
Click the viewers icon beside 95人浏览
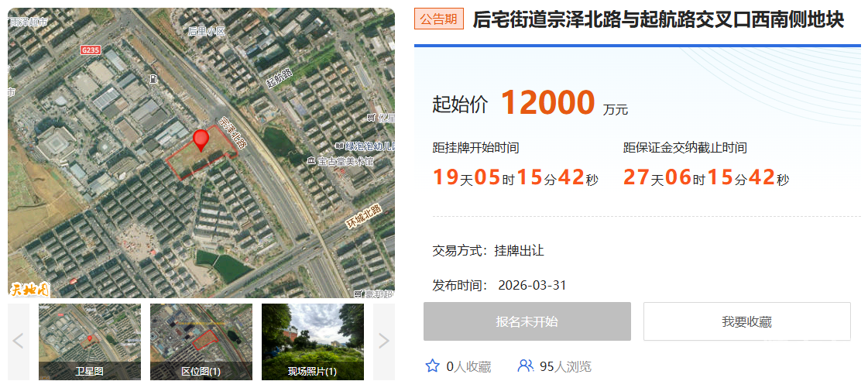pos(526,366)
